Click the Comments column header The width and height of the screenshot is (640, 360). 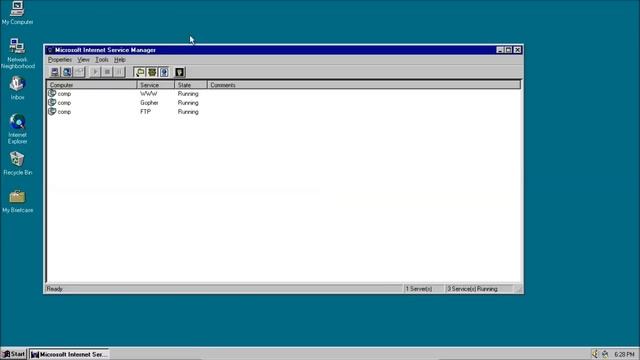pyautogui.click(x=364, y=85)
